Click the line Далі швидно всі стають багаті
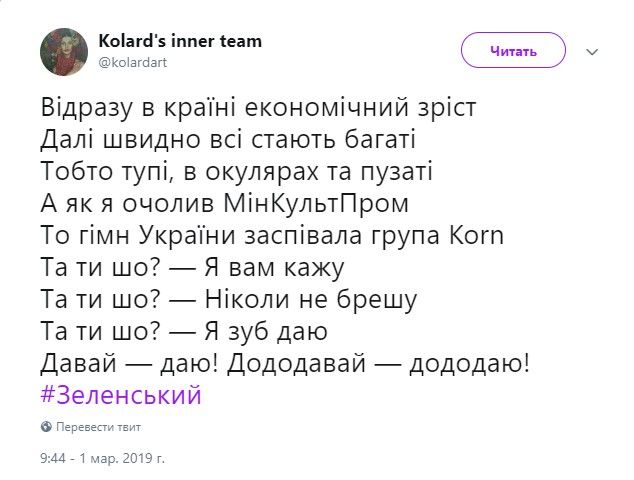634x480 pixels. click(228, 140)
